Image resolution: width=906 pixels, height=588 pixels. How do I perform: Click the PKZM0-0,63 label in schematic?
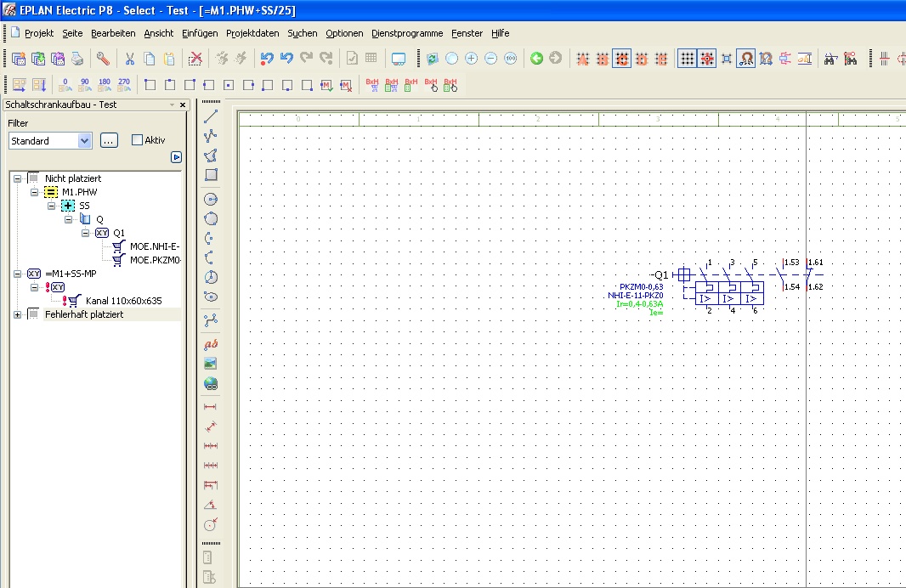pyautogui.click(x=642, y=287)
